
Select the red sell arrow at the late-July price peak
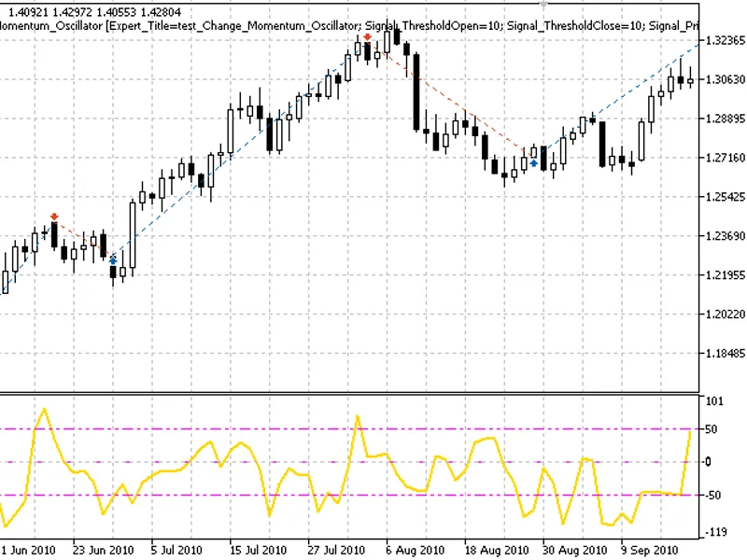click(367, 37)
